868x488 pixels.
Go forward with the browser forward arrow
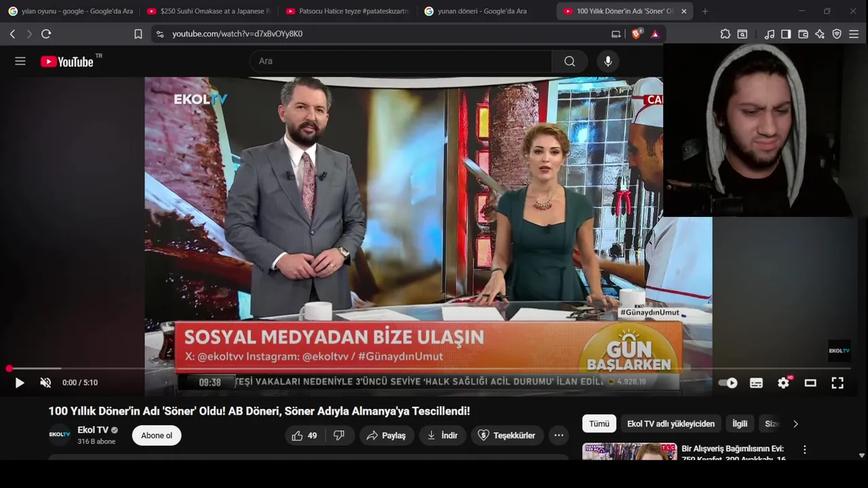pos(28,34)
